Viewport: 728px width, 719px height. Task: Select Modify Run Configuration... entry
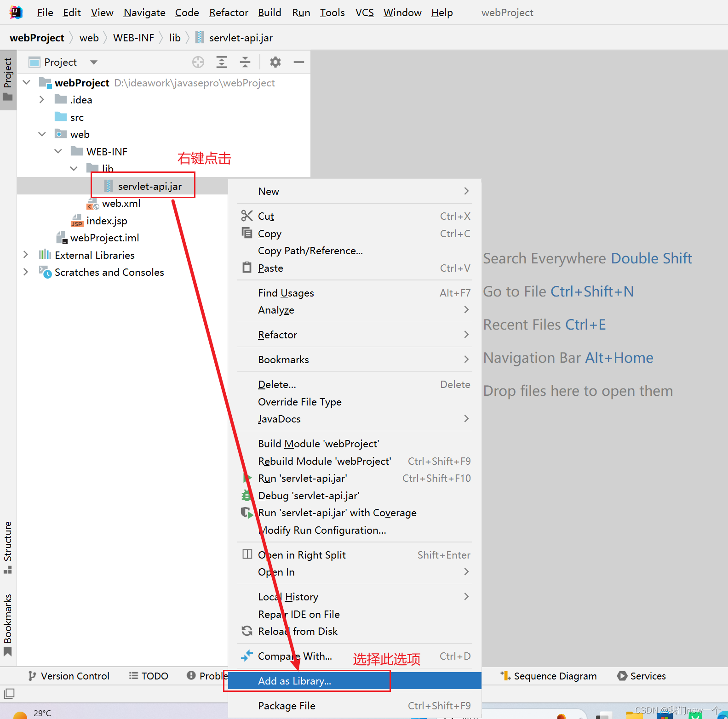(355, 530)
